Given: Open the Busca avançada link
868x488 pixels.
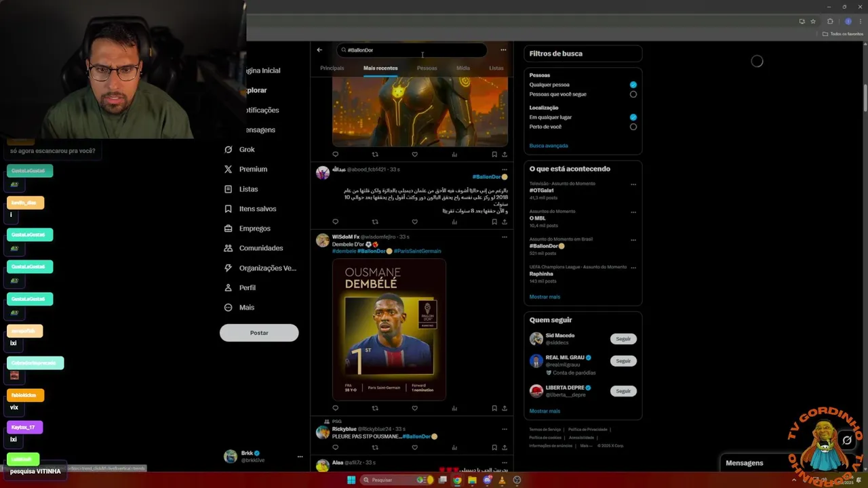Looking at the screenshot, I should coord(549,146).
